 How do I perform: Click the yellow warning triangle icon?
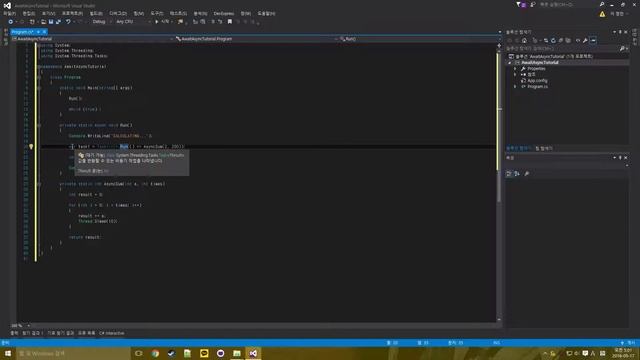[602, 14]
